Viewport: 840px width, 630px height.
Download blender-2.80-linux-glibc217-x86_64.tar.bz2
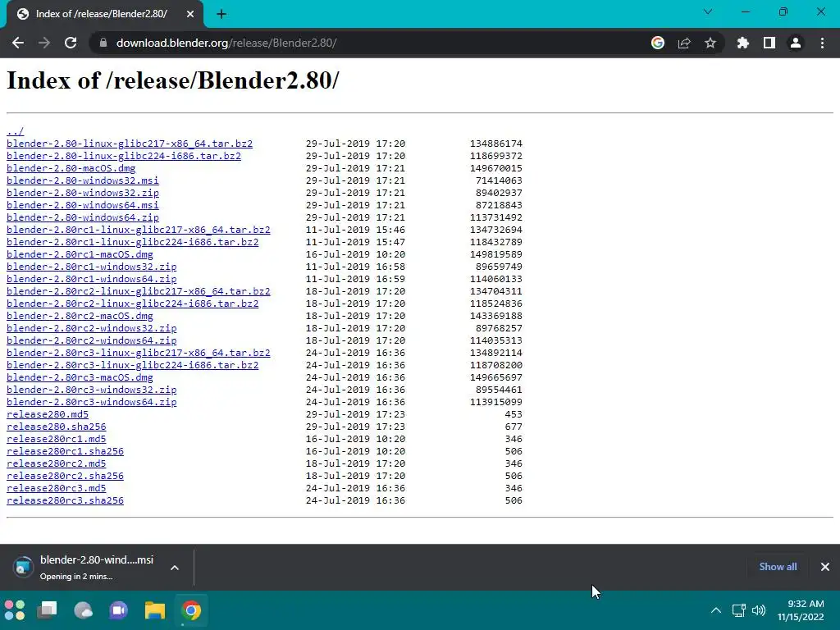(130, 144)
